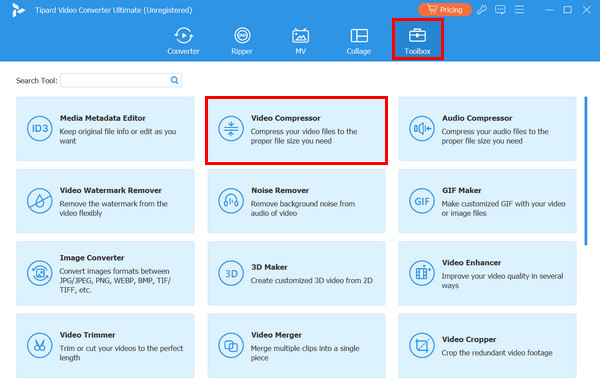
Task: Open the Audio Compressor title
Action: (x=477, y=118)
